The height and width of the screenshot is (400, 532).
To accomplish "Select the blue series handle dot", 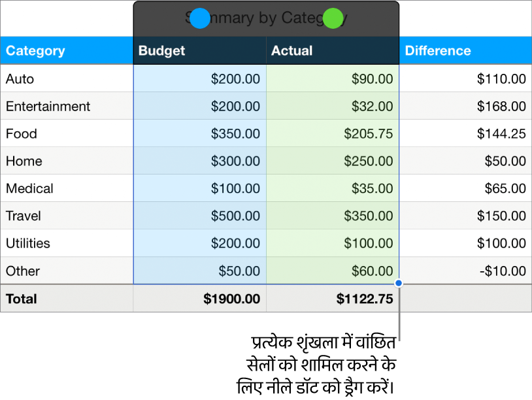I will [200, 18].
